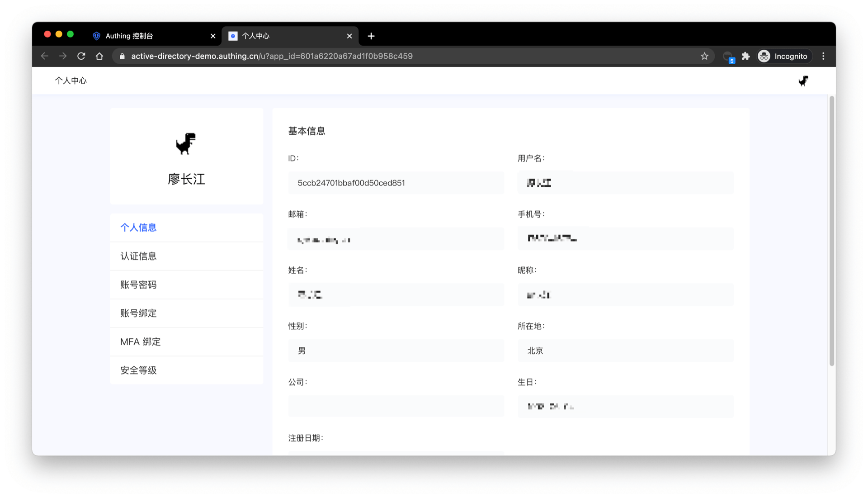This screenshot has height=498, width=868.
Task: Click the 手机号 input field
Action: [x=626, y=239]
